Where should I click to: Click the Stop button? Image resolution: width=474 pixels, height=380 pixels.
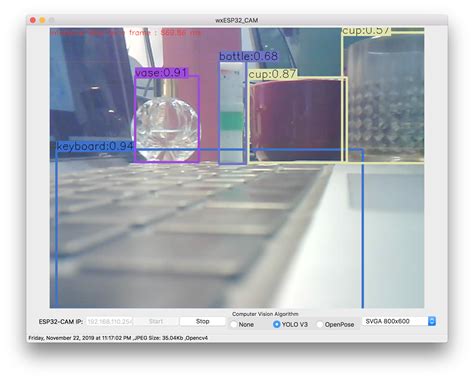pyautogui.click(x=202, y=321)
